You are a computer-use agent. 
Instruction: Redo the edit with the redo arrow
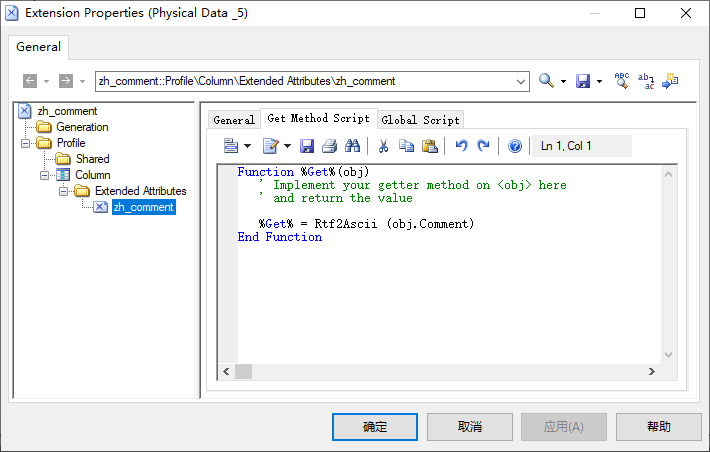(484, 146)
